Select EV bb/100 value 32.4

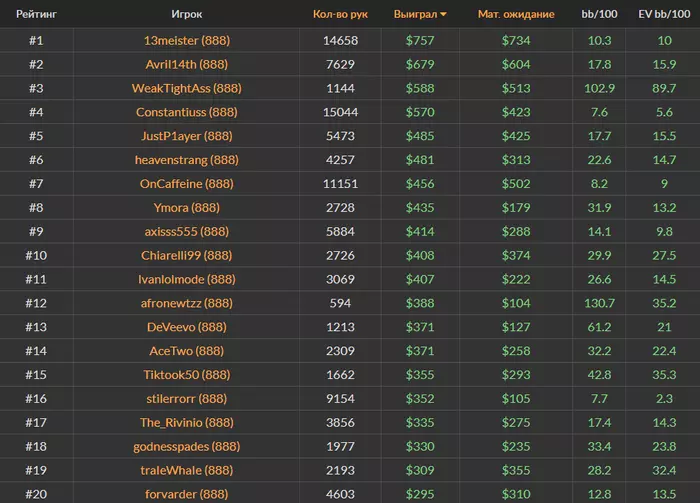pos(664,470)
